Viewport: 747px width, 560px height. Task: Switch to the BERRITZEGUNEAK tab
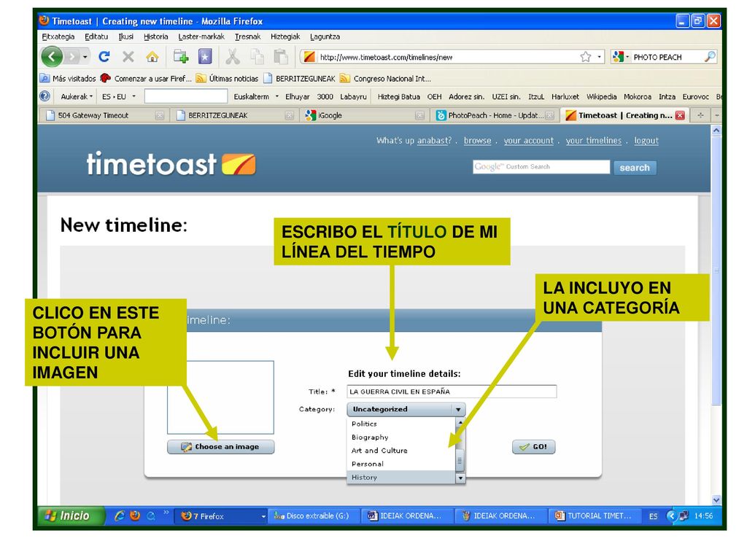(x=234, y=115)
